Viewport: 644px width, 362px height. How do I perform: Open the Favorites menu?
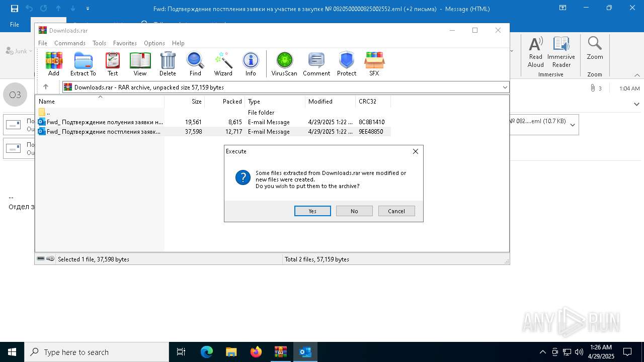[x=125, y=43]
